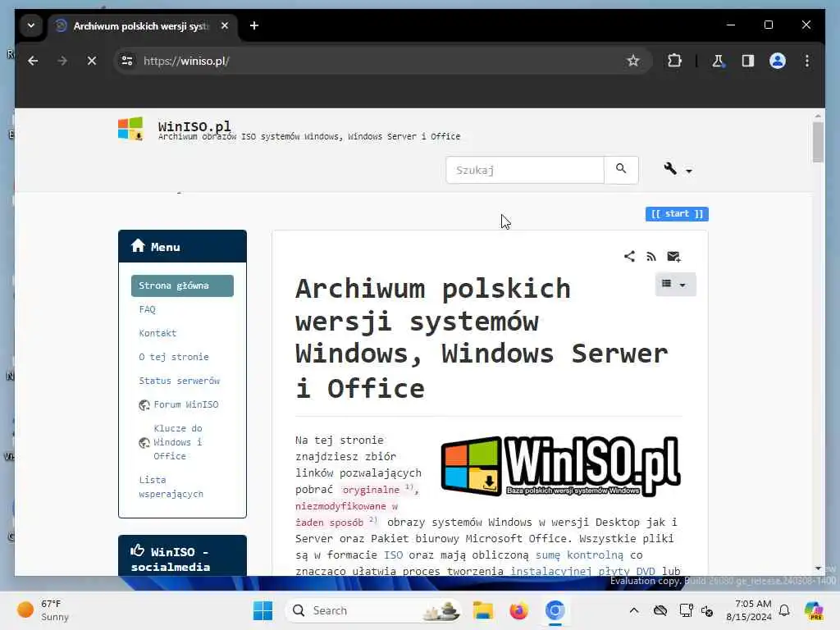The height and width of the screenshot is (630, 840).
Task: Open Lista wspierających link
Action: coord(171,486)
